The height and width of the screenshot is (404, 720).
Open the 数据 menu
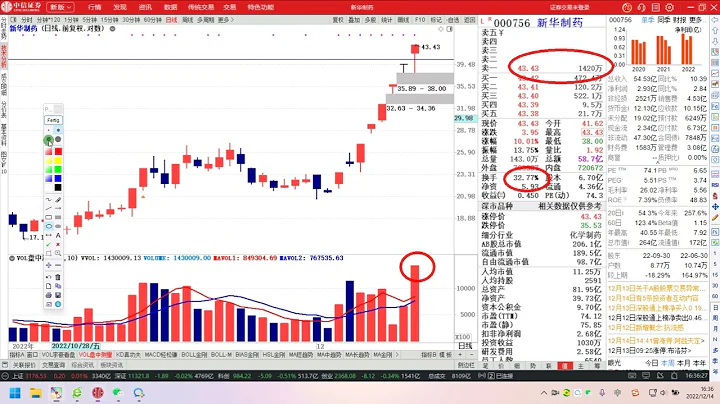(170, 7)
